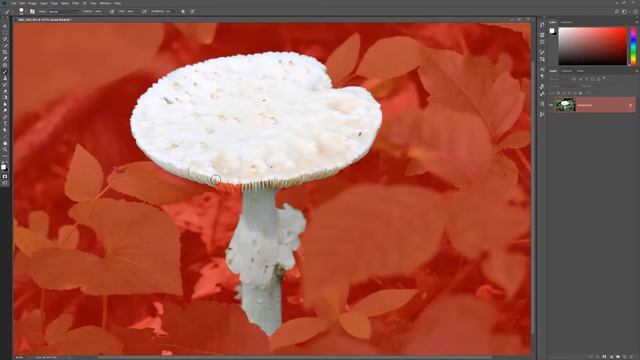Toggle Quick Mask mode in the toolbar
This screenshot has height=360, width=640.
pos(5,176)
